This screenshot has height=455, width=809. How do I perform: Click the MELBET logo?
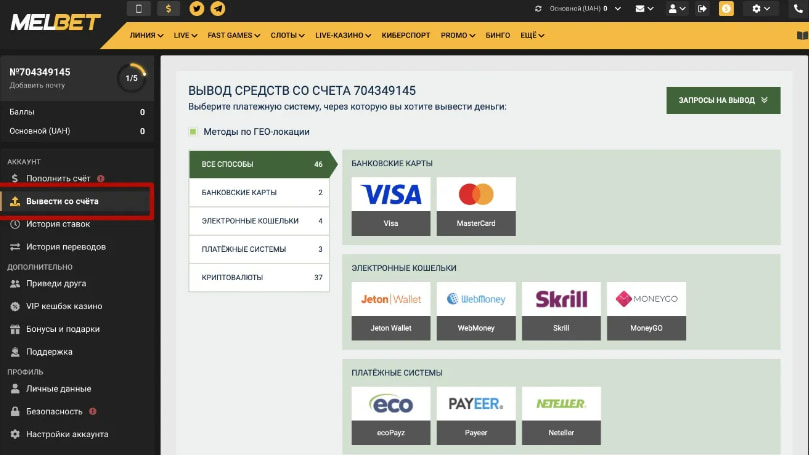point(56,22)
